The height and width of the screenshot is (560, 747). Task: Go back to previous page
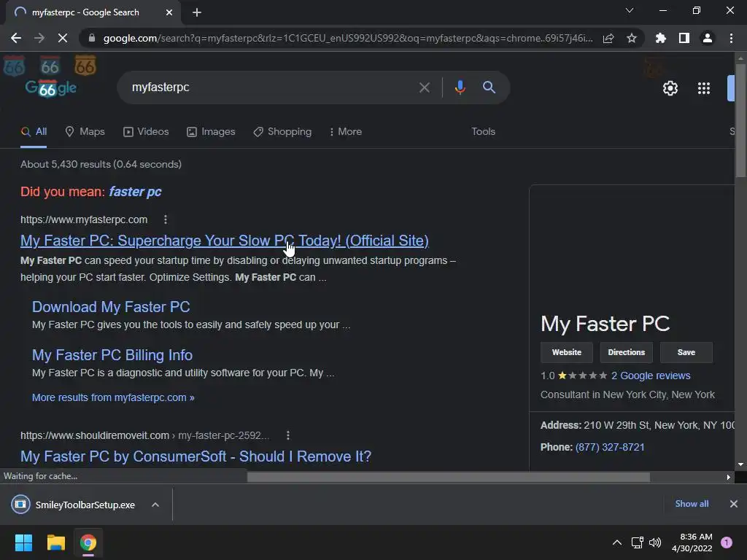coord(16,38)
